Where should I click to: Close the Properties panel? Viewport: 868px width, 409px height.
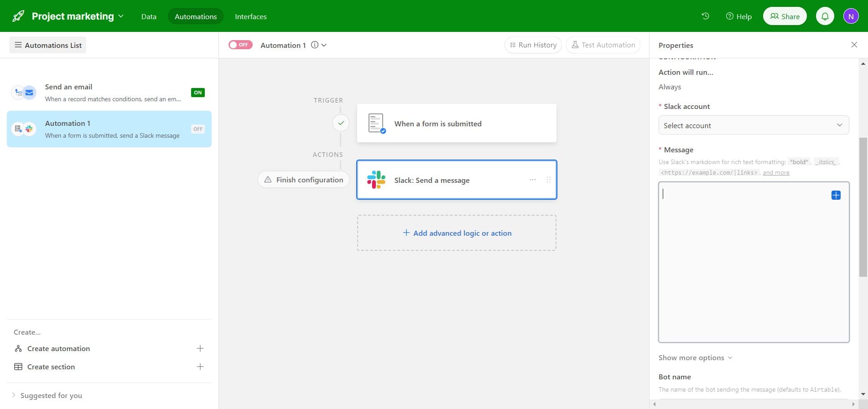854,45
